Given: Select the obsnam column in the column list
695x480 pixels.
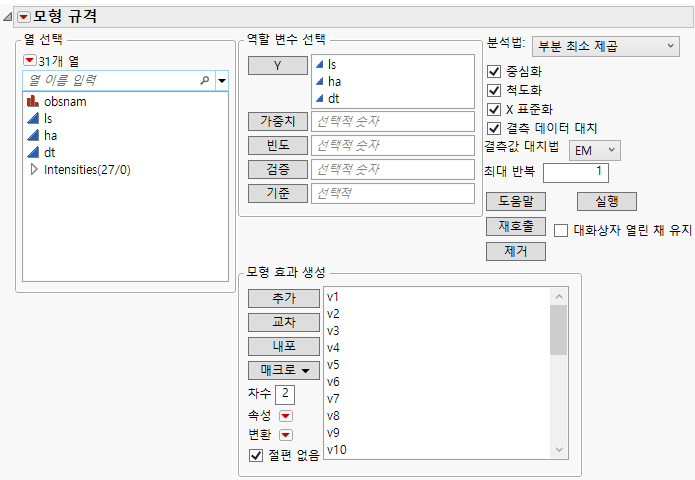Looking at the screenshot, I should [65, 101].
